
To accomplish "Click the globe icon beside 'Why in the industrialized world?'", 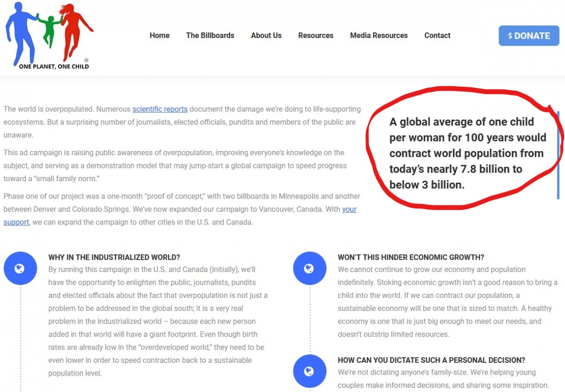I will [20, 269].
